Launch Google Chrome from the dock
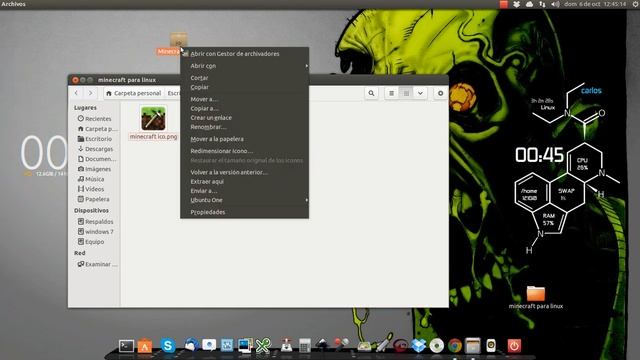Viewport: 640px width, 360px height. [x=455, y=346]
